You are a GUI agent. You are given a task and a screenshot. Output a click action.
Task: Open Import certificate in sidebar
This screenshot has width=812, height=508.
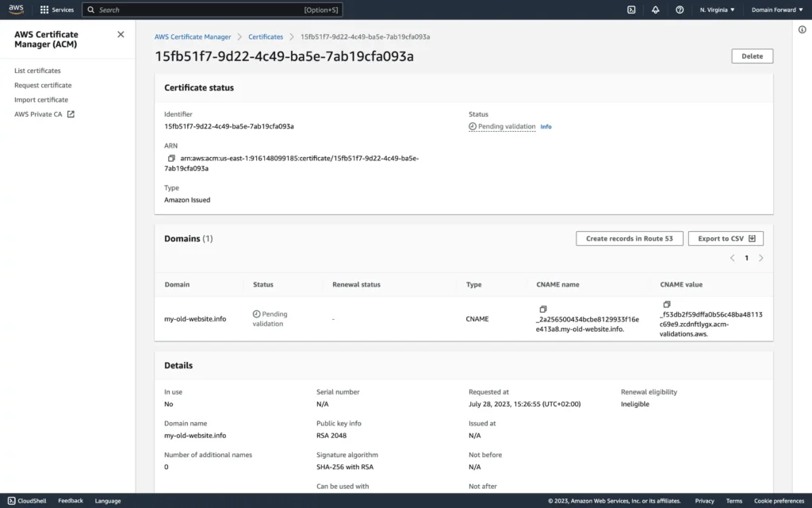pos(41,99)
